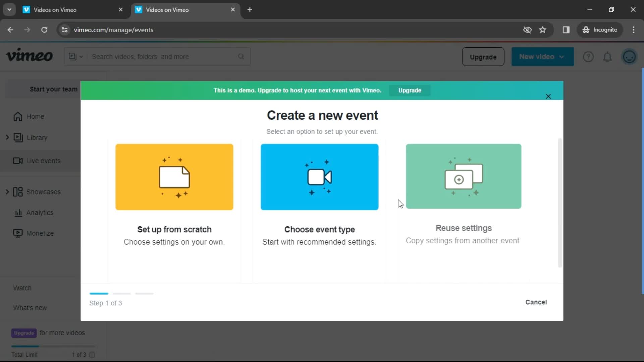Click Start your team in sidebar

53,89
